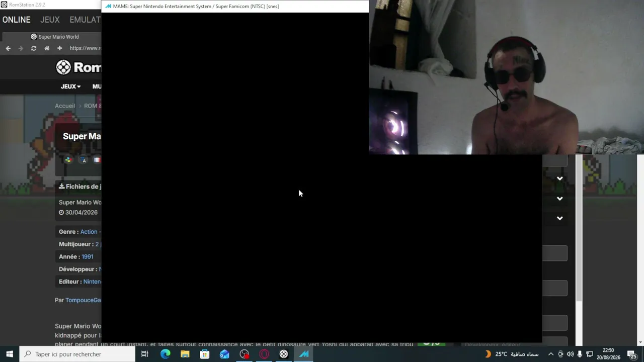Open Opera browser from the taskbar
Viewport: 644px width, 362px height.
point(264,354)
